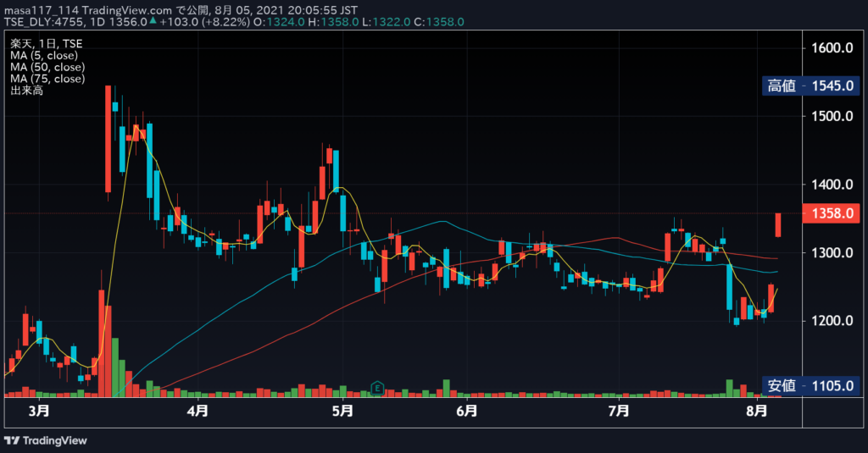
Task: Click the 8月 time axis label
Action: (757, 411)
